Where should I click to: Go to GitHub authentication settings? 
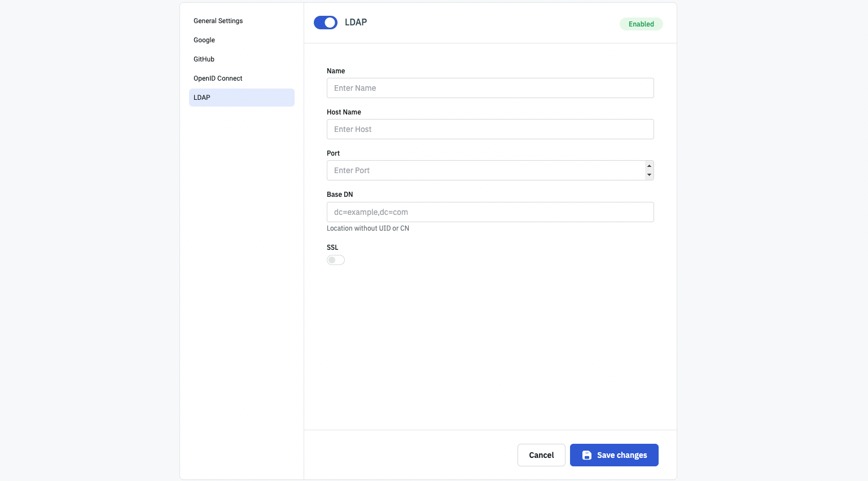pos(204,59)
